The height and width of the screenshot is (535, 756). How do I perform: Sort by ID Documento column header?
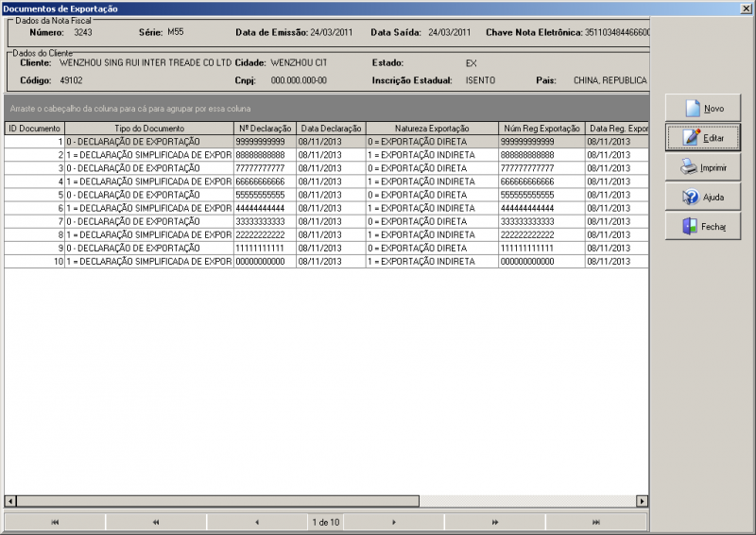click(34, 129)
